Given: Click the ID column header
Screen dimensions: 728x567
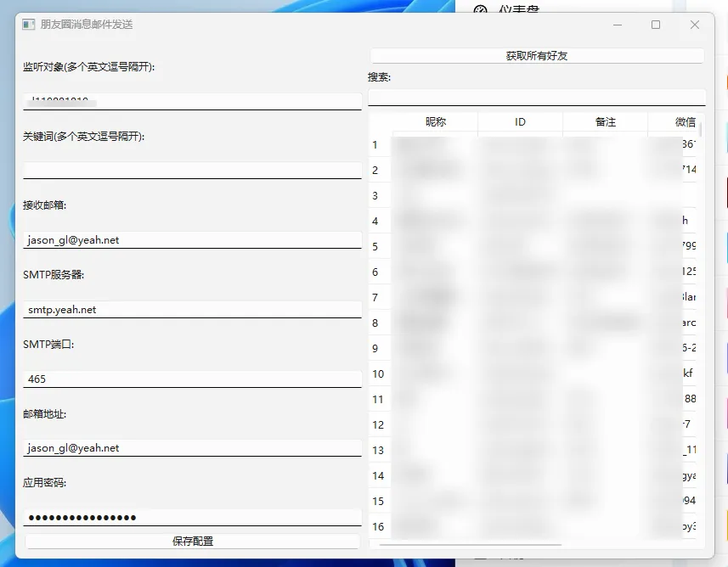Looking at the screenshot, I should tap(520, 122).
